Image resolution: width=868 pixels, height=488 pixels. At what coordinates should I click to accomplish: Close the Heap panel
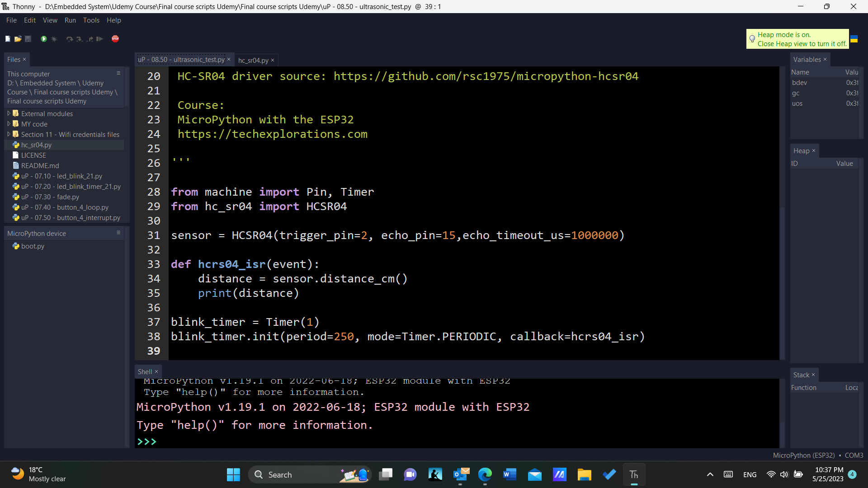(813, 150)
